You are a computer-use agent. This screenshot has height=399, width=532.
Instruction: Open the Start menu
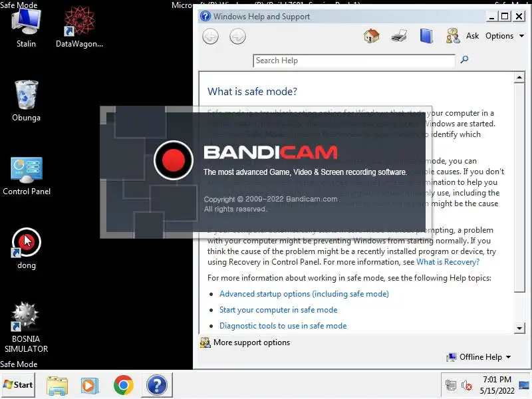tap(18, 385)
